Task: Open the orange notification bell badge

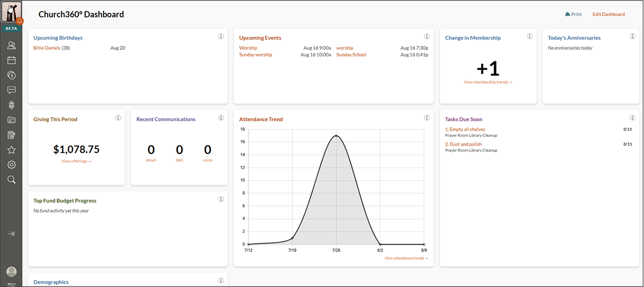Action: pyautogui.click(x=19, y=21)
